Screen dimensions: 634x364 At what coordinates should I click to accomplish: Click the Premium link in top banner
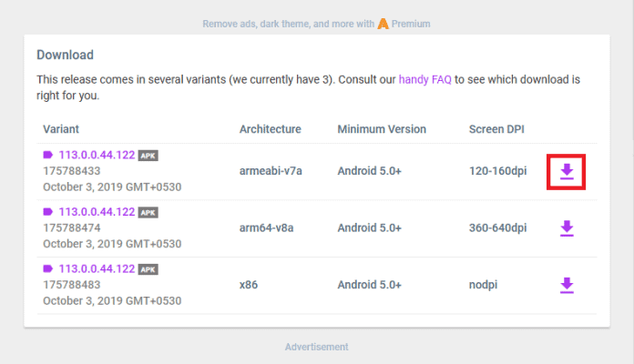click(x=411, y=24)
